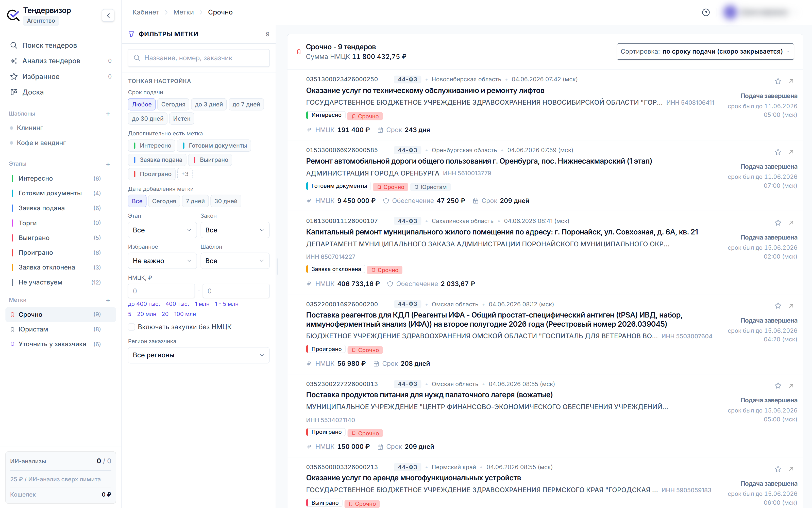Open Поиск тендеров search section
Screen dimensions: 812x508
point(60,45)
